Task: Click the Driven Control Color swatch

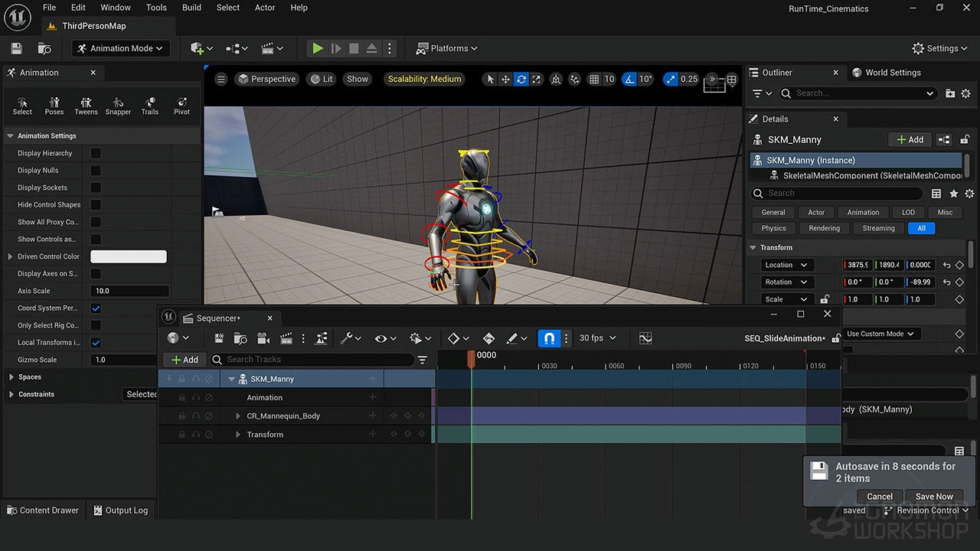Action: pos(128,256)
